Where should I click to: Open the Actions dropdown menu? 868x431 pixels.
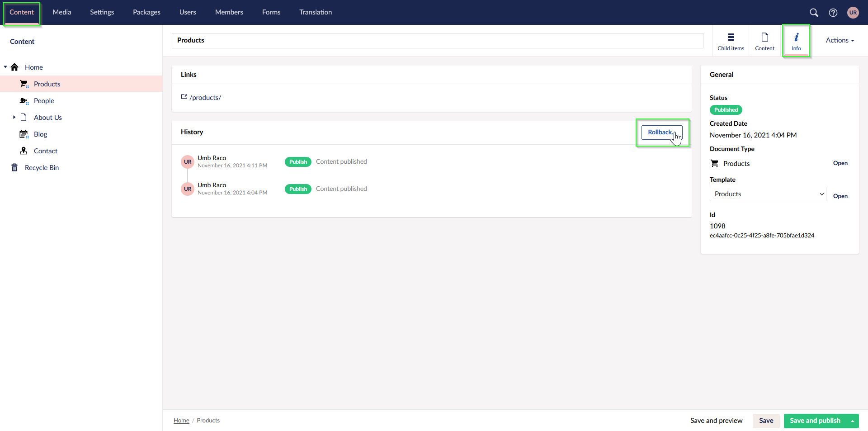pyautogui.click(x=840, y=40)
